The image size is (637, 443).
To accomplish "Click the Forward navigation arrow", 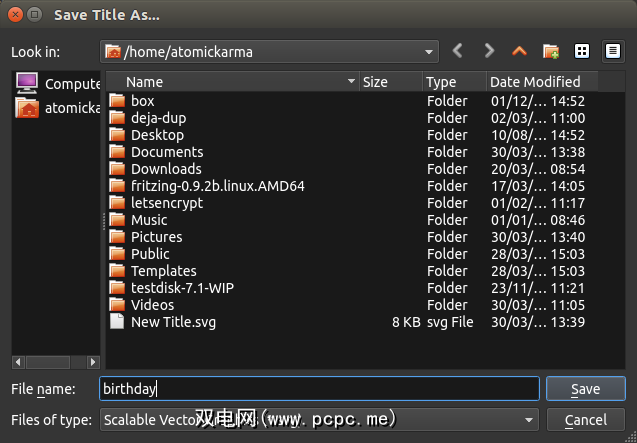I will (489, 50).
